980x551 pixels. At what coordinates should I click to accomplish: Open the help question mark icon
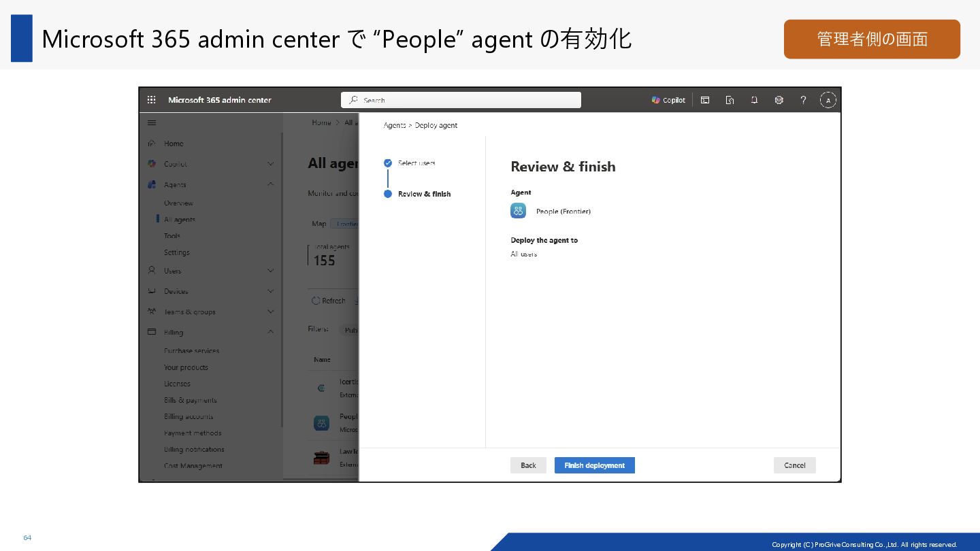coord(803,100)
